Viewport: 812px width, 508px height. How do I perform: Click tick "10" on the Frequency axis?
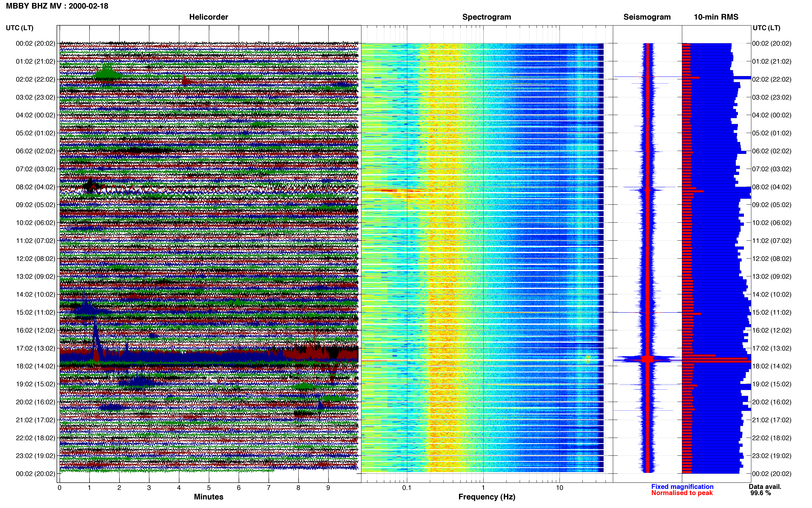point(559,488)
